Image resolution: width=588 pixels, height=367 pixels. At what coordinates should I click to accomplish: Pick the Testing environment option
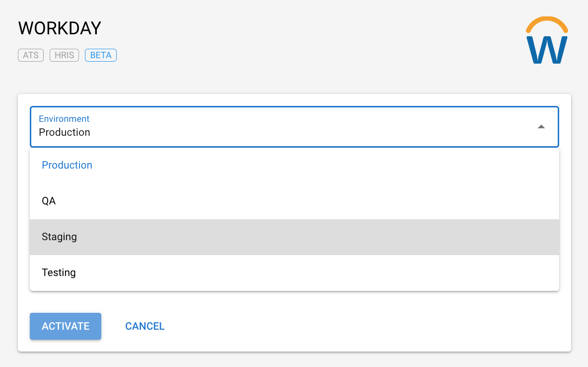[x=59, y=273]
